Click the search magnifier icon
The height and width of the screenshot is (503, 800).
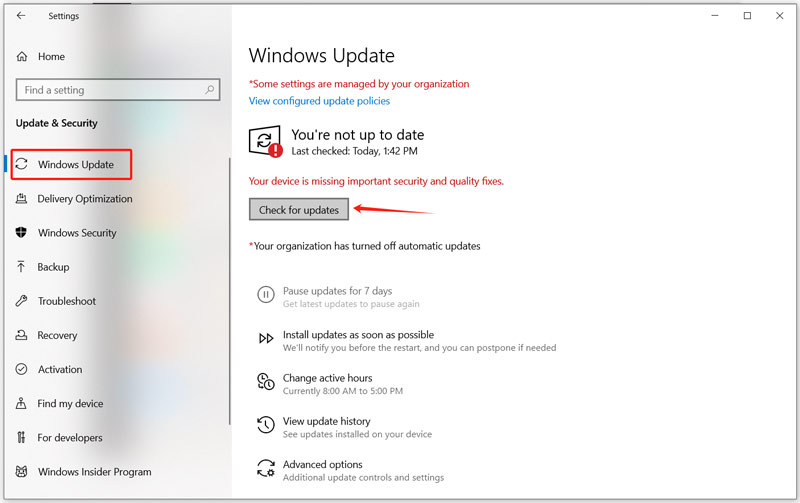point(209,90)
